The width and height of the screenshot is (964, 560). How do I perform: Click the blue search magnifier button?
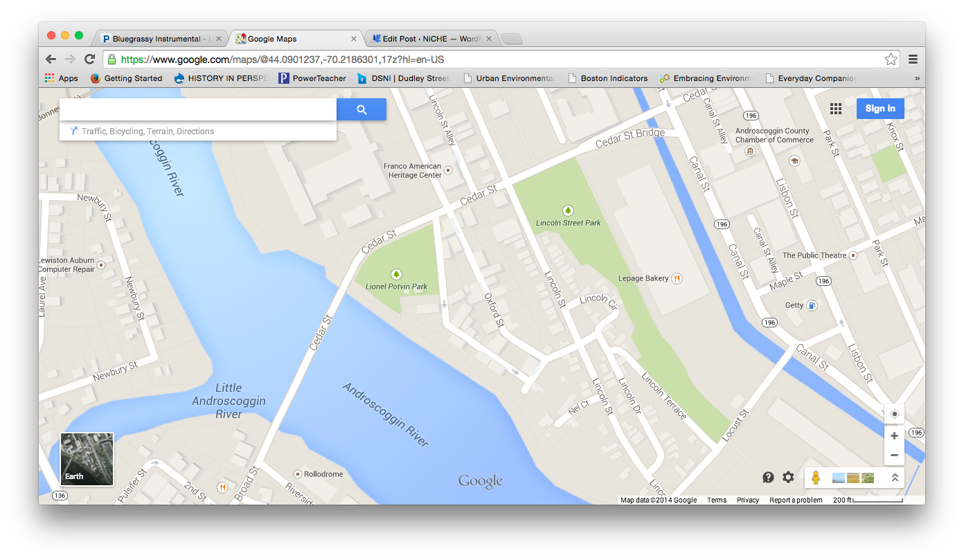click(361, 109)
